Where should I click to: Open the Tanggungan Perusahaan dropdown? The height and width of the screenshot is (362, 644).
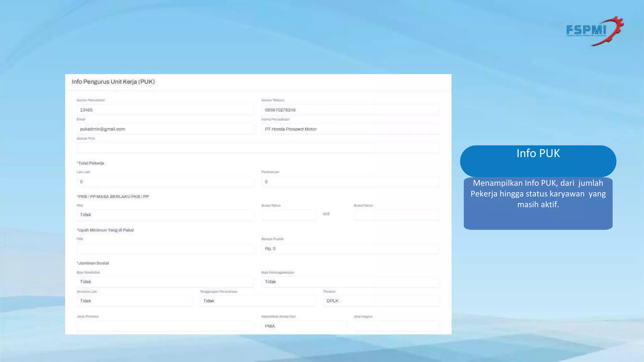257,301
